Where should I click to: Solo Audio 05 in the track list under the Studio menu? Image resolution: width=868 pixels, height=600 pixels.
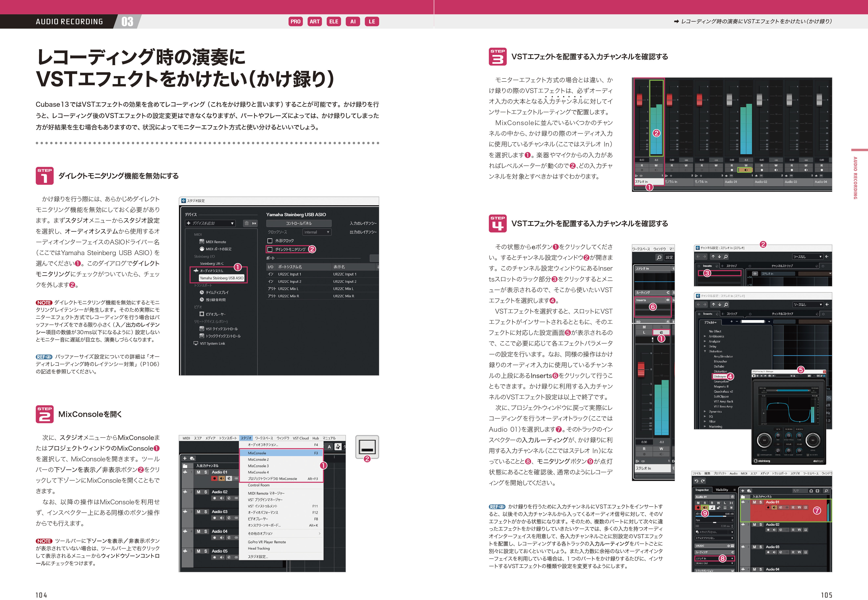pos(206,551)
